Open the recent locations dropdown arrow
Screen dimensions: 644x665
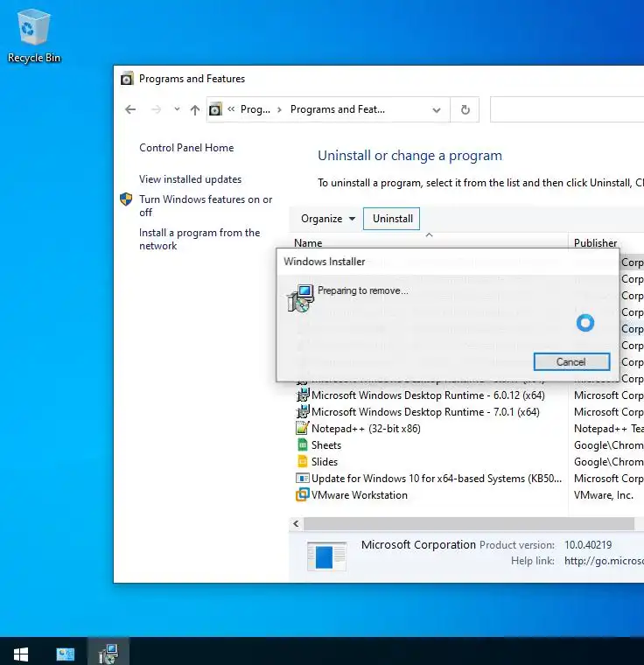click(x=177, y=109)
